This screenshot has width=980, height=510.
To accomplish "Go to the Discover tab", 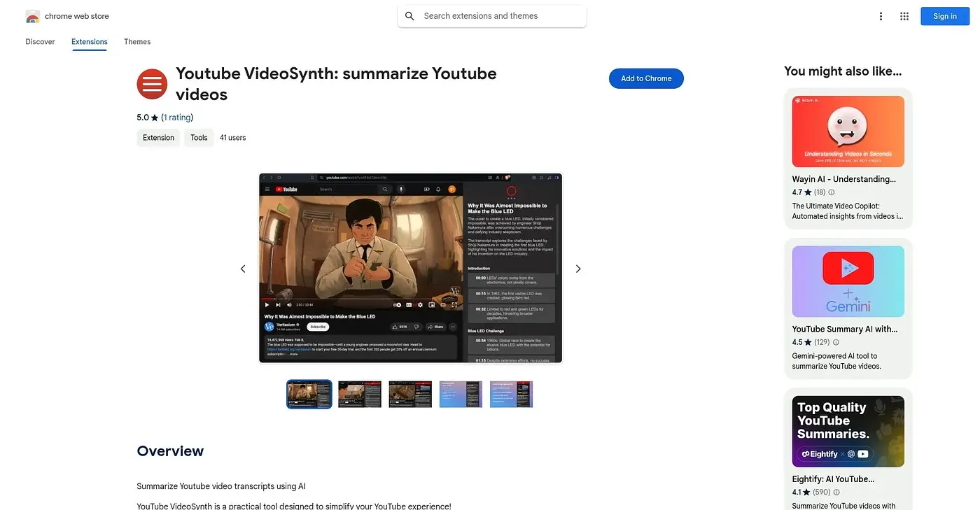I will (40, 42).
